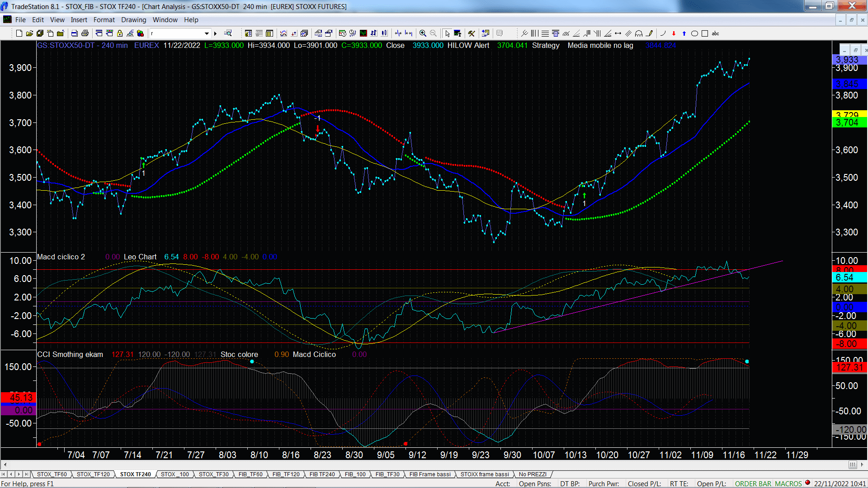Click the first-tab navigation arrow at bottom left
This screenshot has width=868, height=488.
coord(4,474)
